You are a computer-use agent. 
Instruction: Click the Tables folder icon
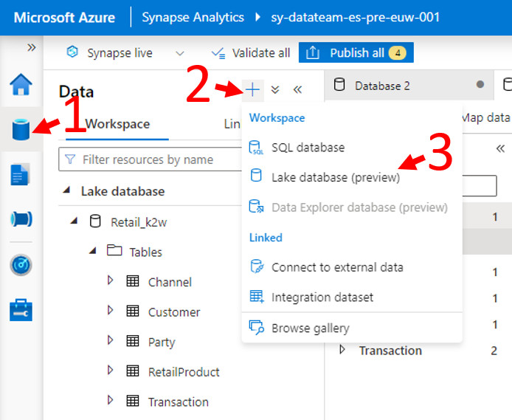tap(114, 250)
